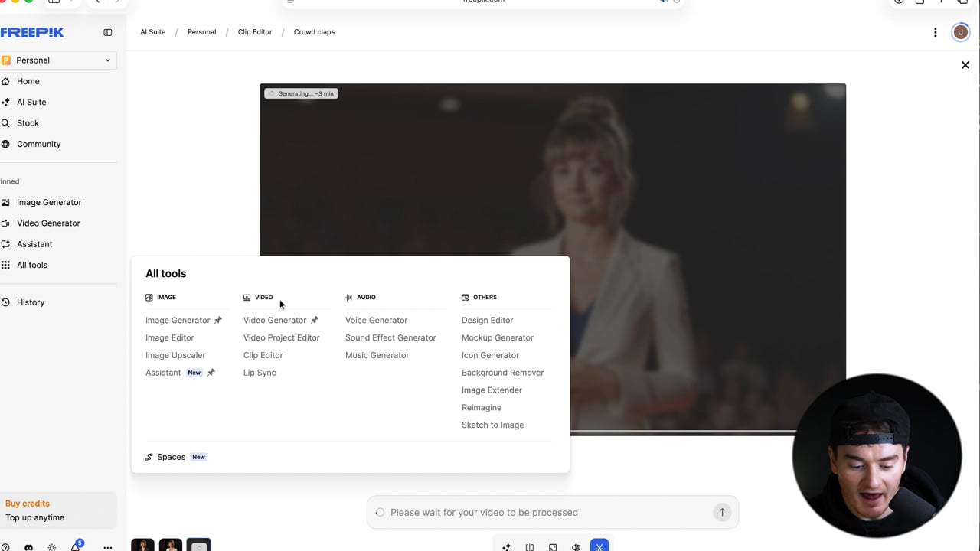This screenshot has height=551, width=980.
Task: Click the send arrow button
Action: point(722,513)
